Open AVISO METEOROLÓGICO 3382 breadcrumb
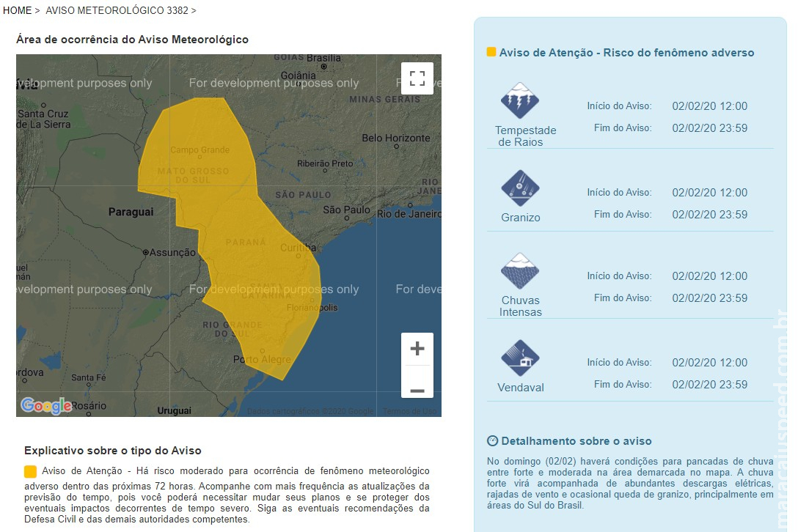This screenshot has width=798, height=532. 117,10
